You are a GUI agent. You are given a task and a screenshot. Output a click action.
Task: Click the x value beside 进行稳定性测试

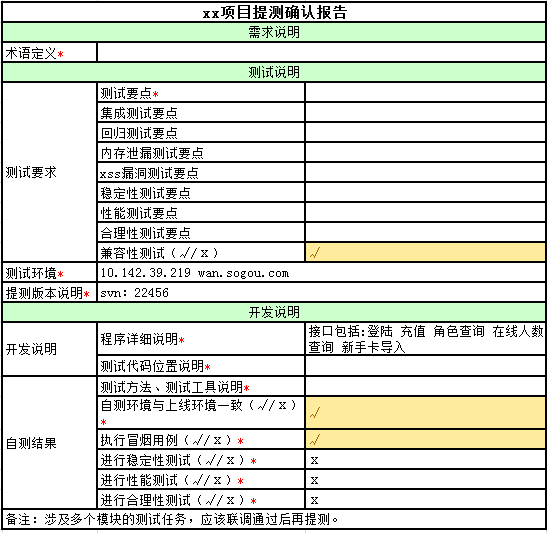point(425,459)
